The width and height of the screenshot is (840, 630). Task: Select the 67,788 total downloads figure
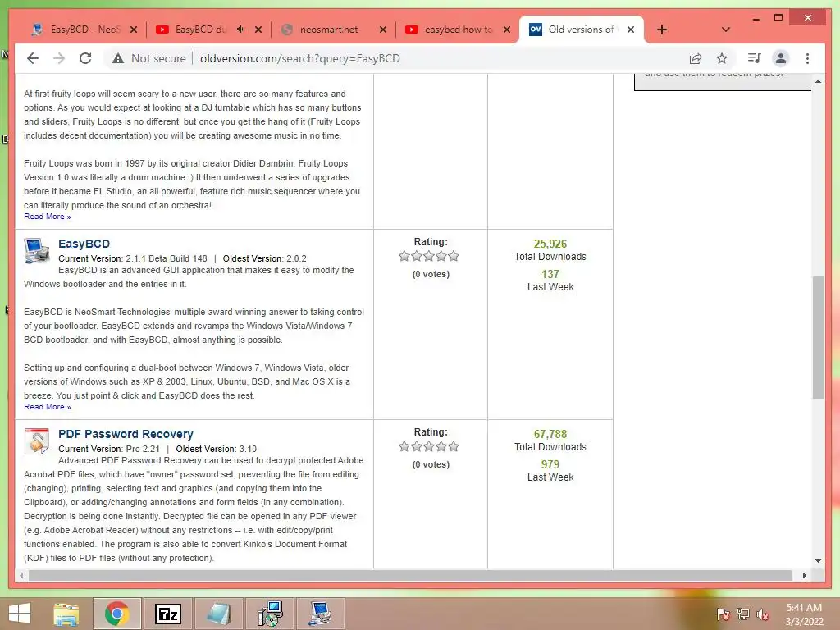point(550,434)
